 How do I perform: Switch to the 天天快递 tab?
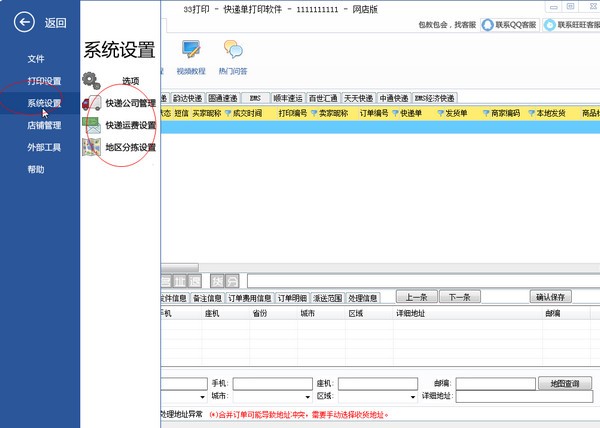click(359, 98)
